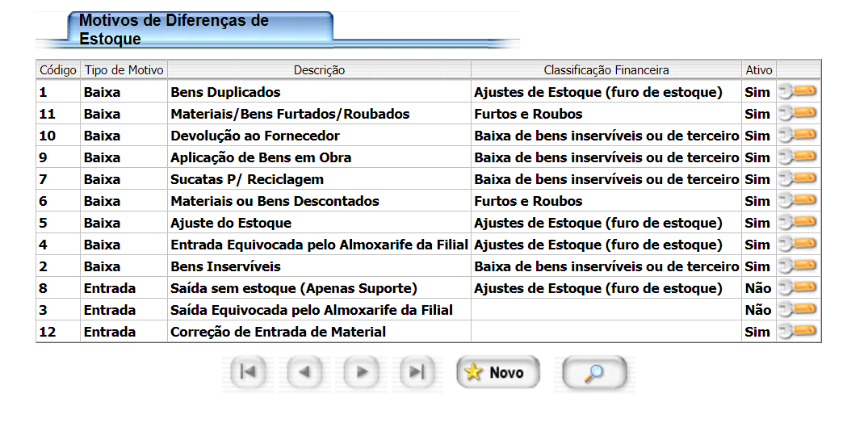Click edit icon for Bens Duplicados row

point(798,91)
